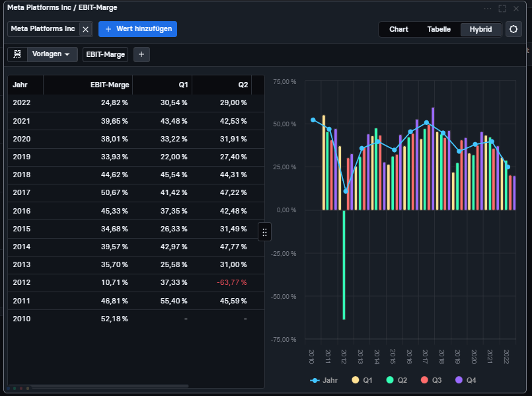
Task: Click the 47,77 % Q2 value
Action: click(233, 247)
